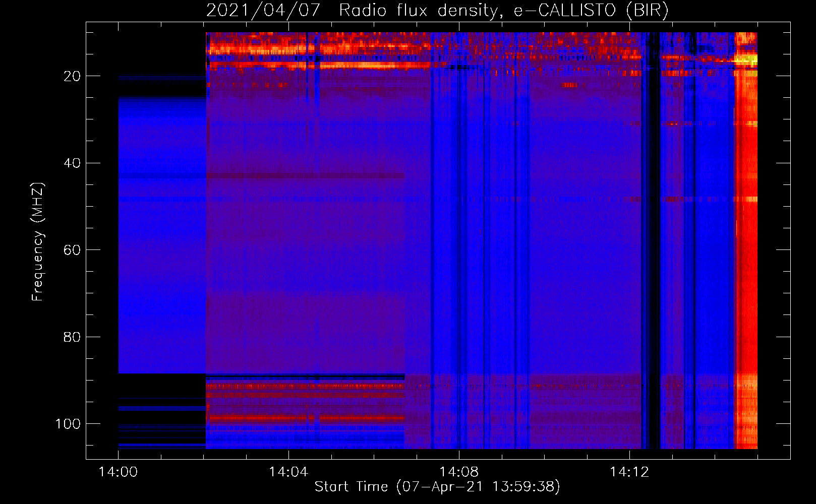Viewport: 816px width, 504px height.
Task: Click the "14:04" time tick label
Action: coord(288,472)
